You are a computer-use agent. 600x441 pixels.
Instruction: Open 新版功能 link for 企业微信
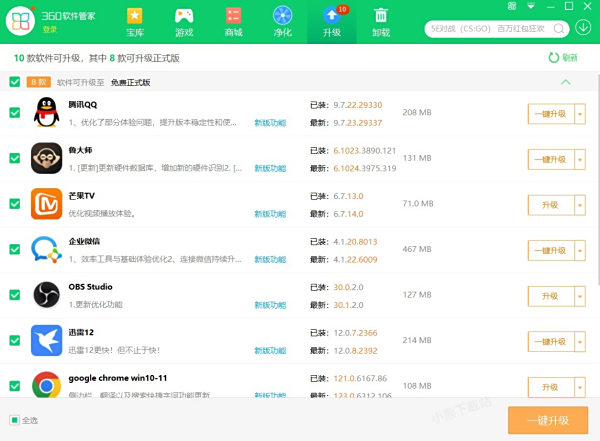[270, 260]
